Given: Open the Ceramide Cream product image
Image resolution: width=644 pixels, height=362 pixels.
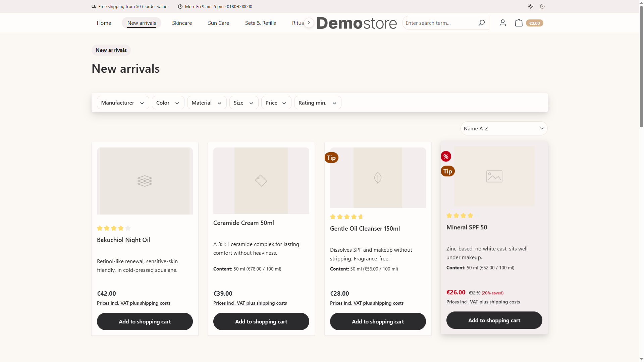Looking at the screenshot, I should 261,181.
